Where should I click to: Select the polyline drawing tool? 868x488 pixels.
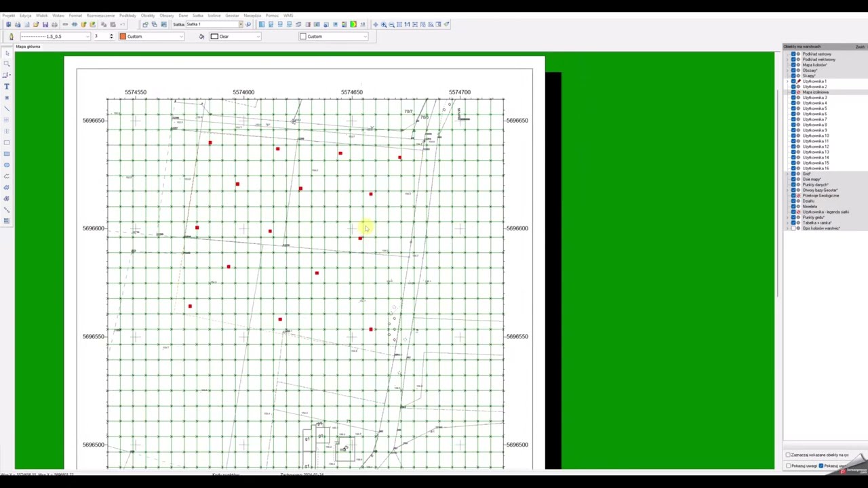[7, 176]
